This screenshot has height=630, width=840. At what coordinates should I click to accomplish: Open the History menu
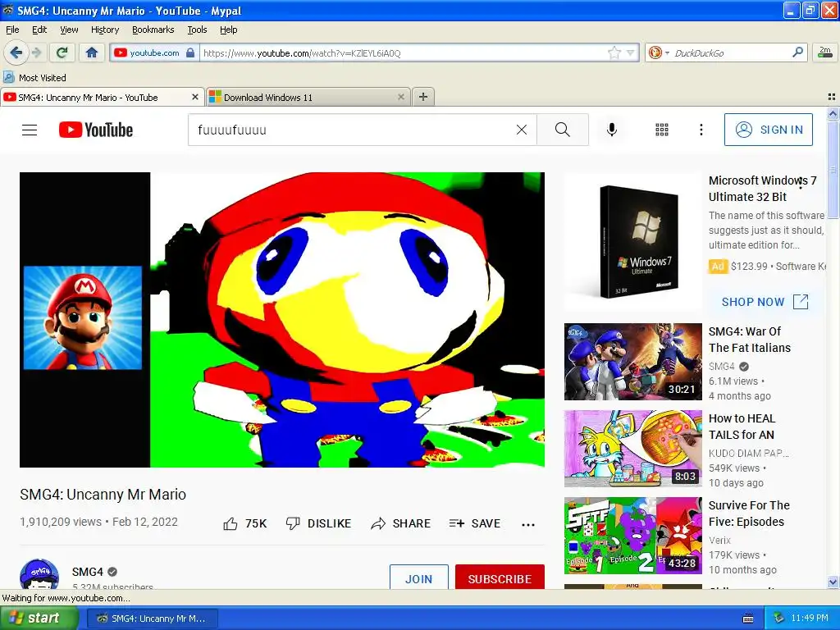click(x=104, y=30)
